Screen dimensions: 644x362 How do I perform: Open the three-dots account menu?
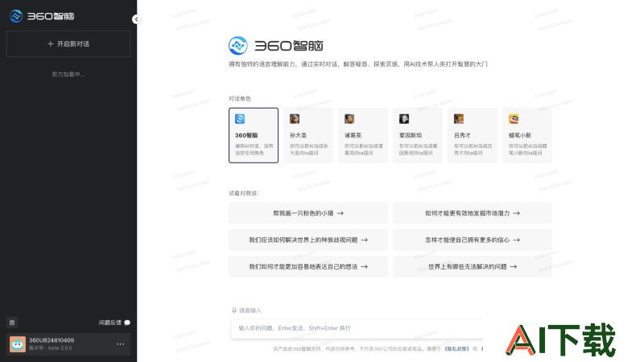(120, 344)
